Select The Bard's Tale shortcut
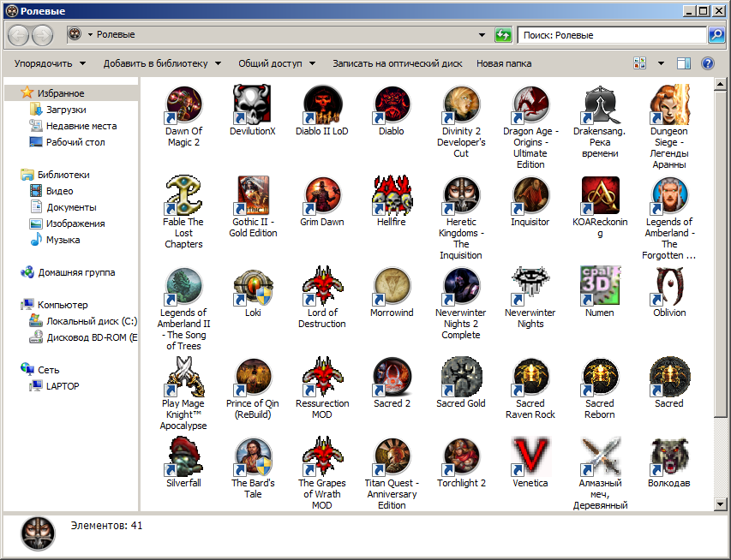Screen dimensions: 731x560 pos(252,456)
